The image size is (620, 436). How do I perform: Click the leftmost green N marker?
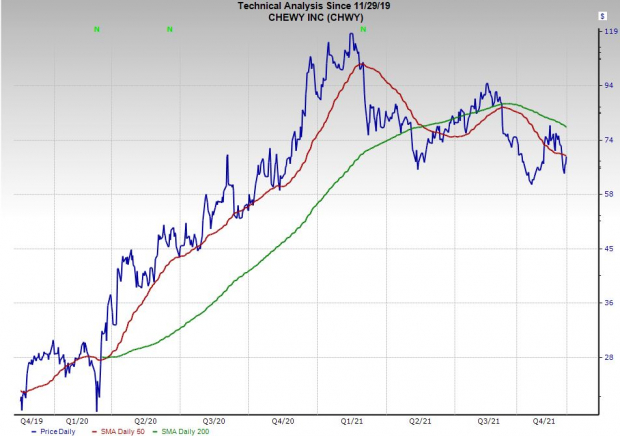tap(96, 30)
